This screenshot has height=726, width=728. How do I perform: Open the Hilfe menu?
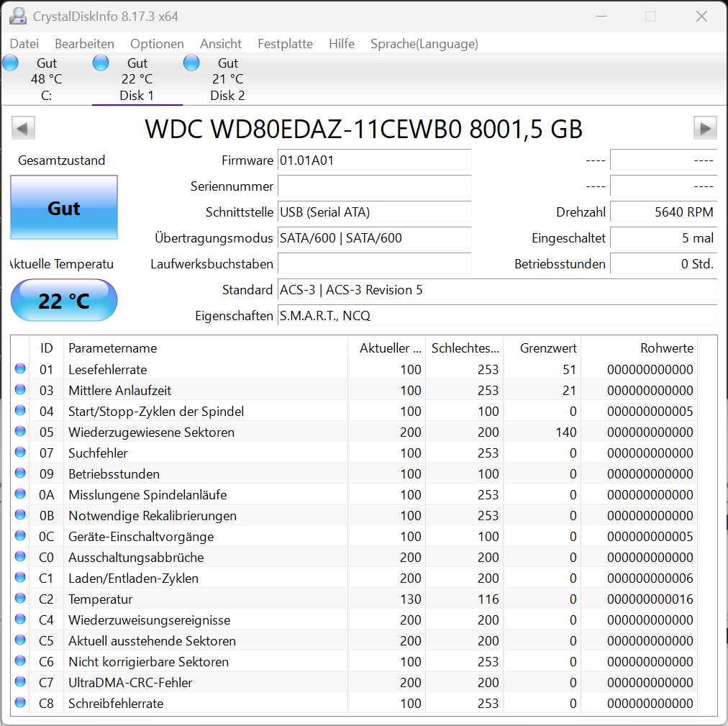[342, 44]
